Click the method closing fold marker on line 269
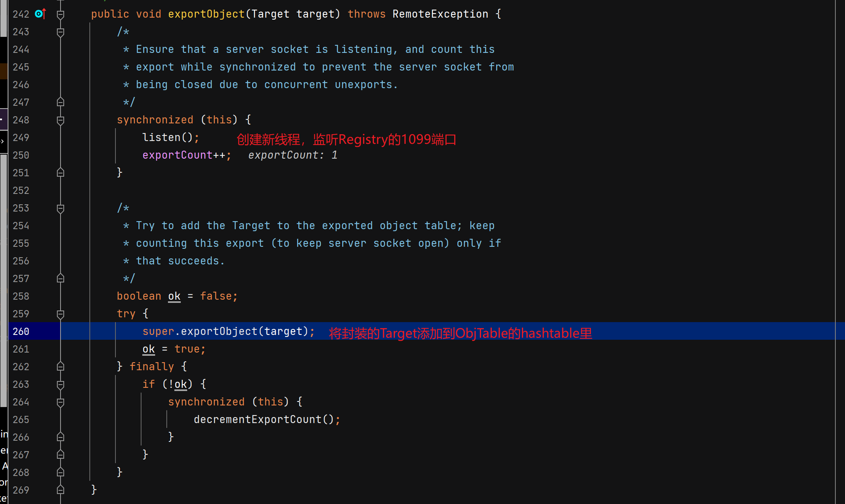This screenshot has height=504, width=845. click(61, 490)
